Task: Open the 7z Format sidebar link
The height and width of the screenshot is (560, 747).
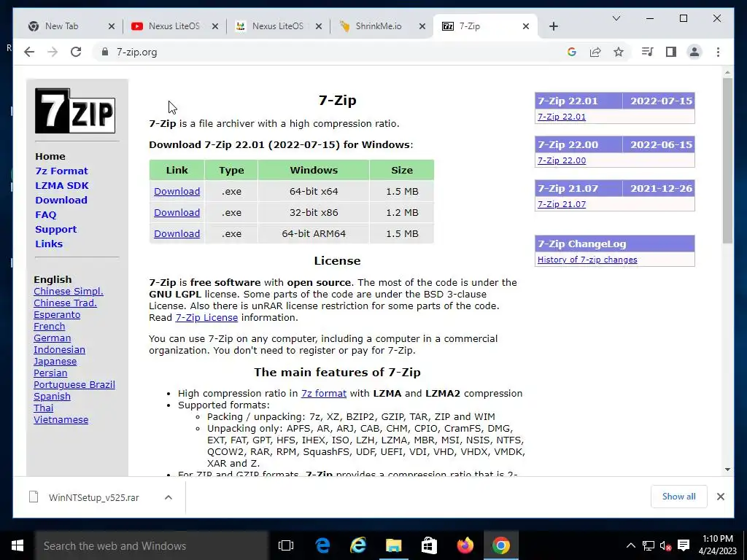Action: click(61, 171)
